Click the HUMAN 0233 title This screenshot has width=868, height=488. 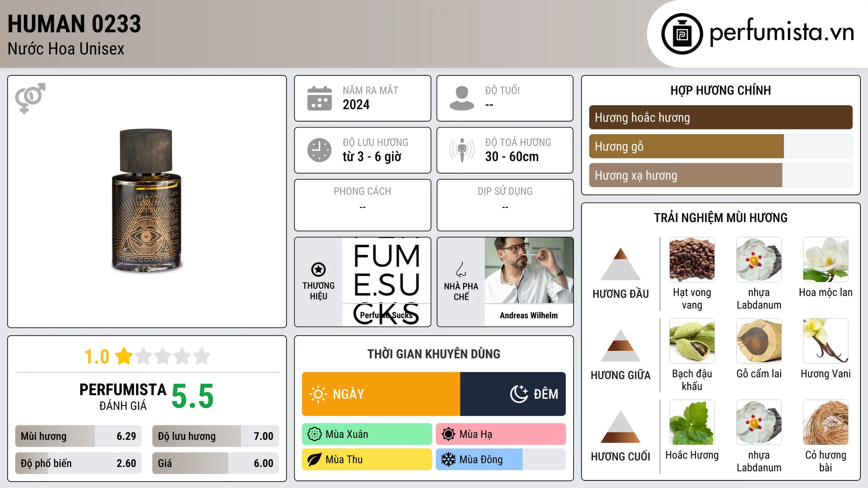[74, 24]
